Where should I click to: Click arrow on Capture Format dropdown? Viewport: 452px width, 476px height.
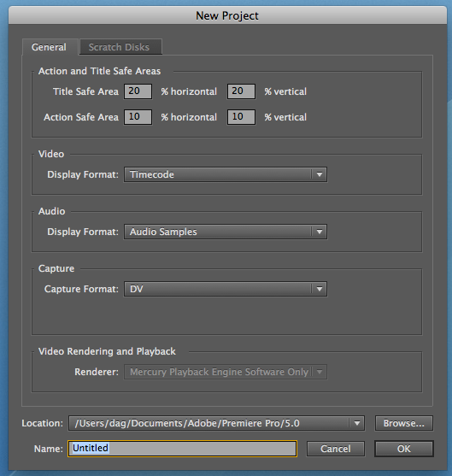click(320, 289)
